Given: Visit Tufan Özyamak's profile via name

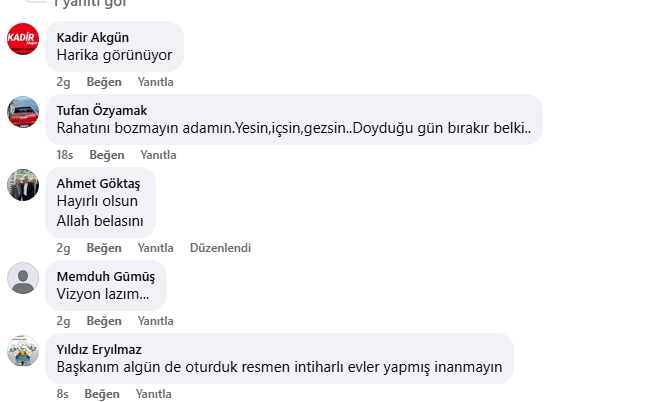Looking at the screenshot, I should tap(102, 111).
